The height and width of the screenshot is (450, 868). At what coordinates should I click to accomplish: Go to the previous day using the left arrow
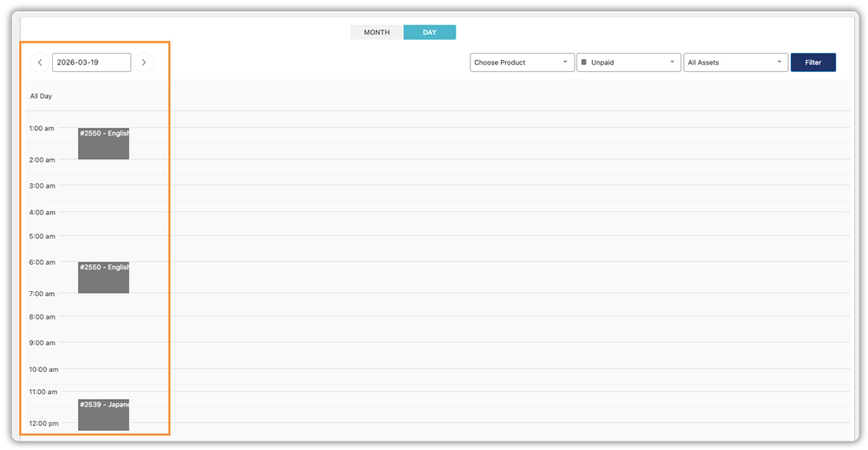(x=40, y=63)
